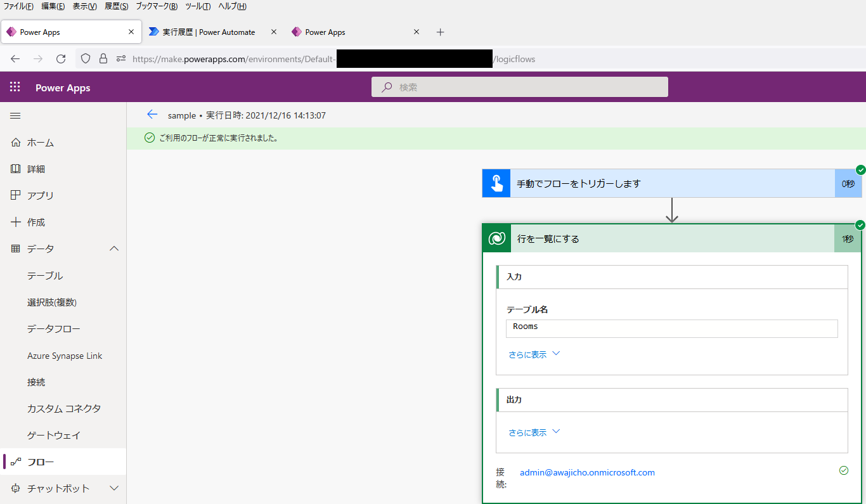Click the 検索 search box
This screenshot has width=866, height=504.
[x=519, y=87]
